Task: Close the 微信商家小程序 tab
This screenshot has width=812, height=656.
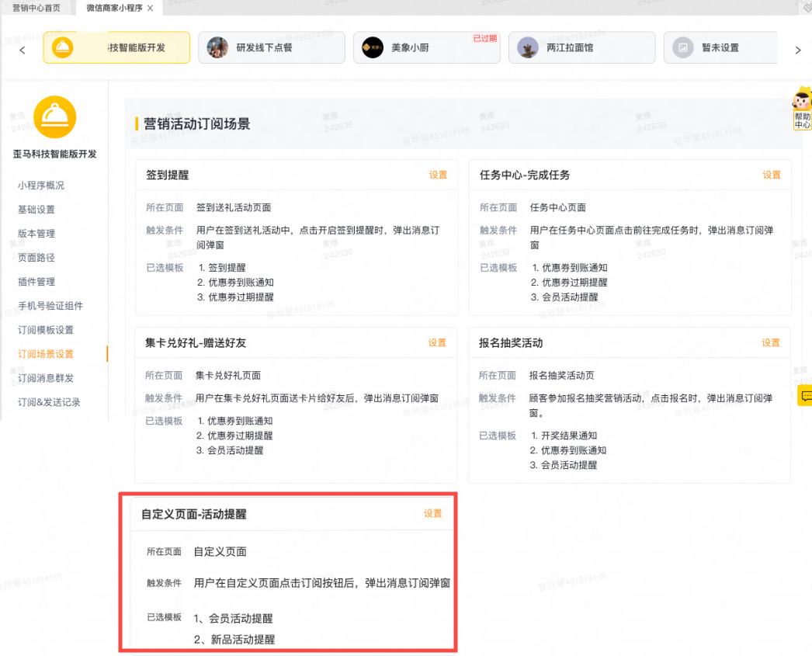Action: tap(150, 9)
